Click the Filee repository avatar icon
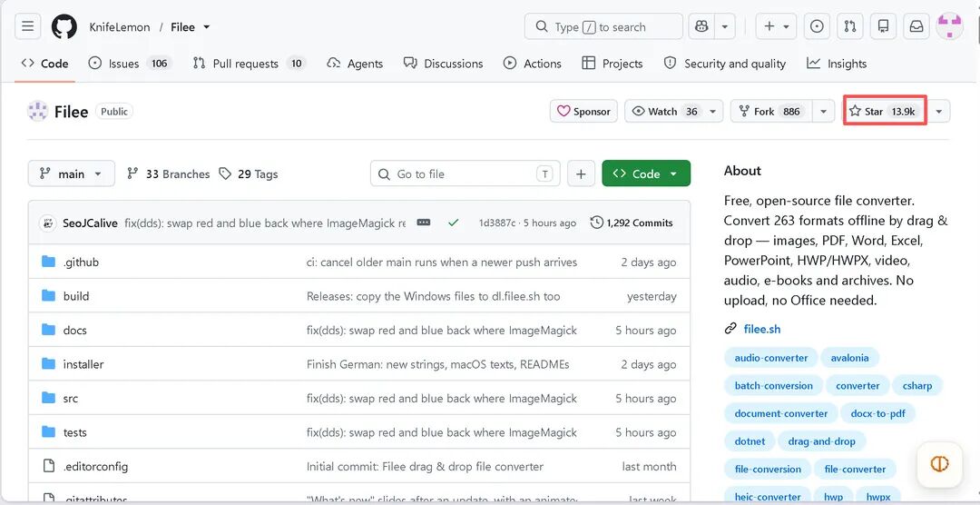Viewport: 980px width, 505px height. point(37,112)
